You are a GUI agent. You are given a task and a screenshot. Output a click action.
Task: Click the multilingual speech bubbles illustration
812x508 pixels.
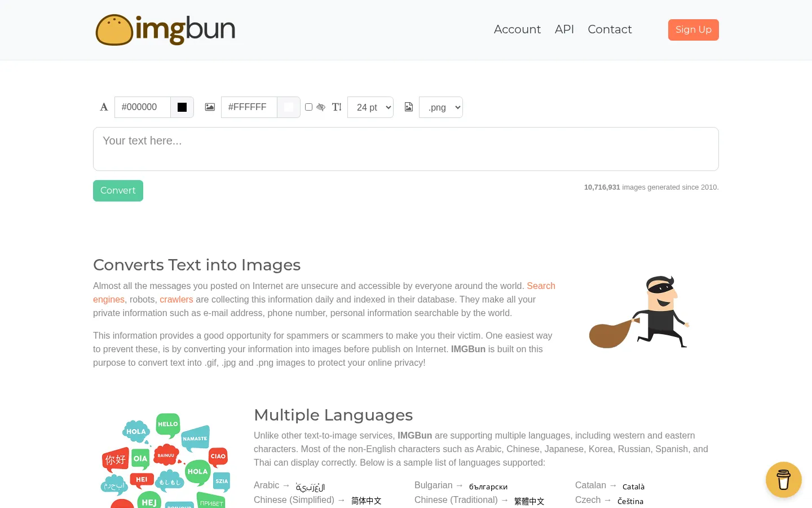(x=166, y=461)
